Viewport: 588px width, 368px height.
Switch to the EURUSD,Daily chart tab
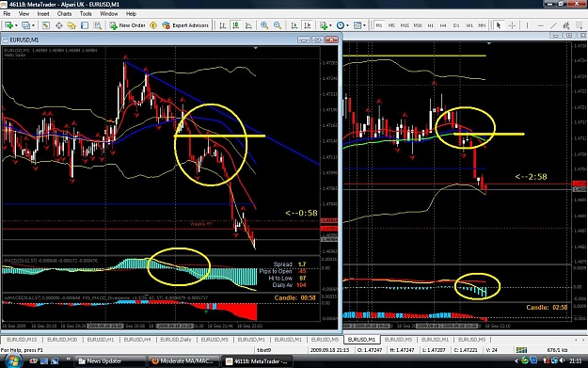(x=176, y=340)
